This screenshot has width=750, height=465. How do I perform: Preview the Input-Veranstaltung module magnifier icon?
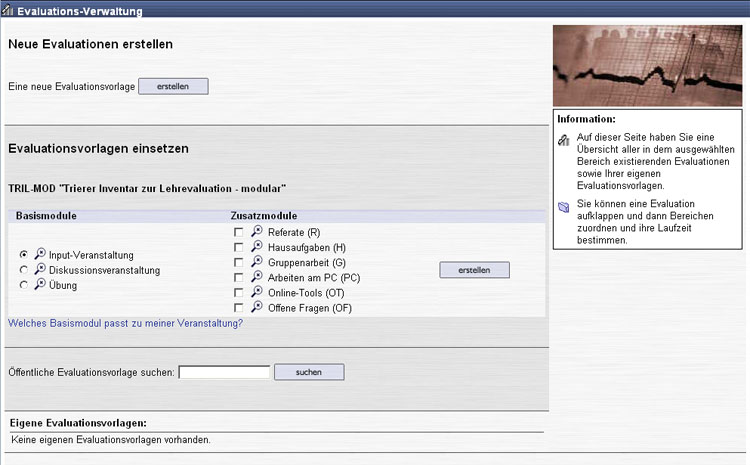coord(40,254)
